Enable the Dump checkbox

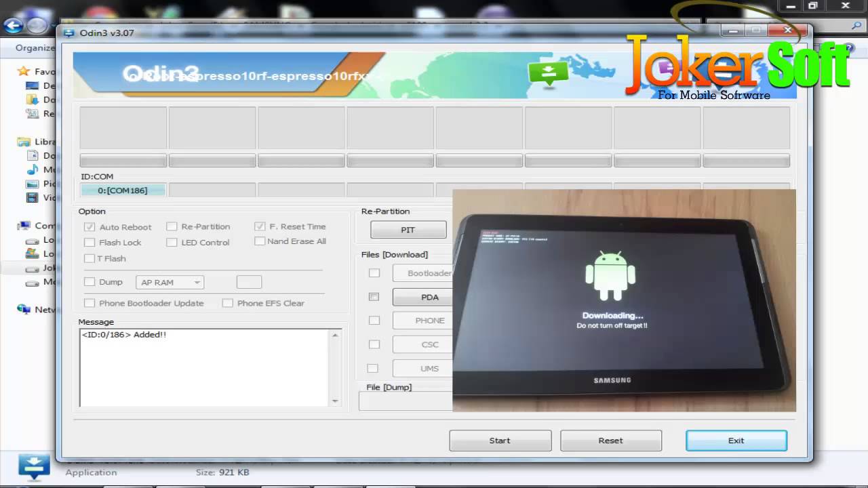click(x=90, y=282)
